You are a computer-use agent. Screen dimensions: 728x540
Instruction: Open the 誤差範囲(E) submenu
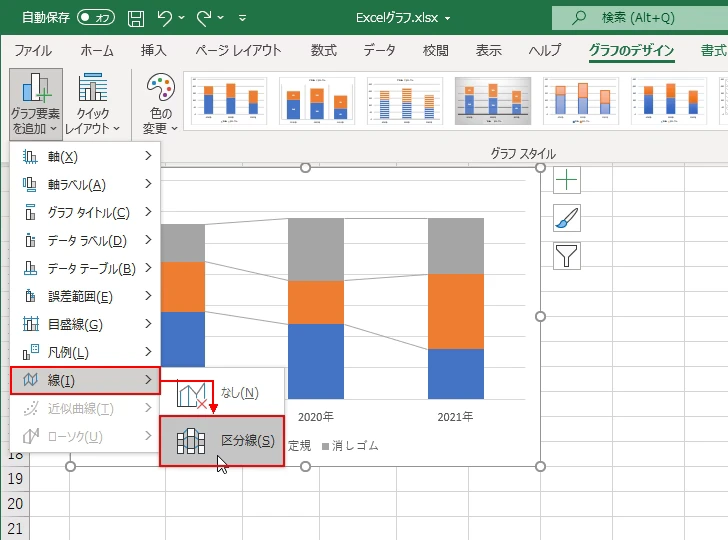coord(85,296)
